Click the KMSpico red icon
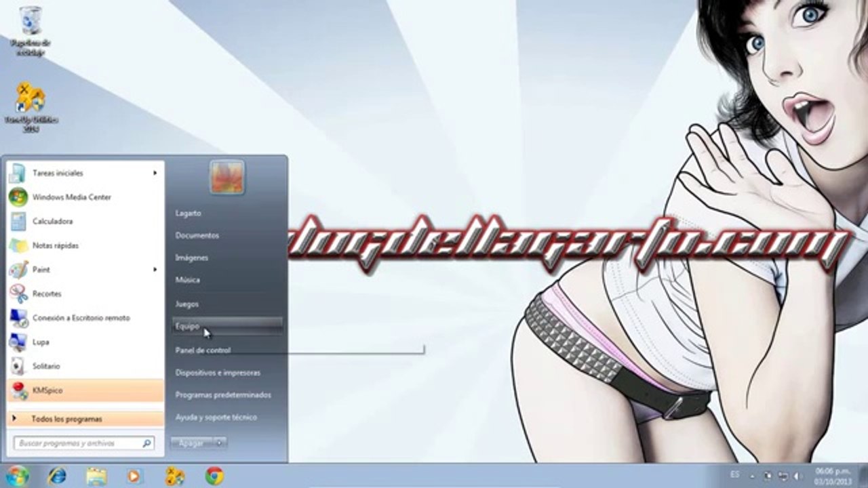Screen dimensions: 868x488 click(x=18, y=390)
